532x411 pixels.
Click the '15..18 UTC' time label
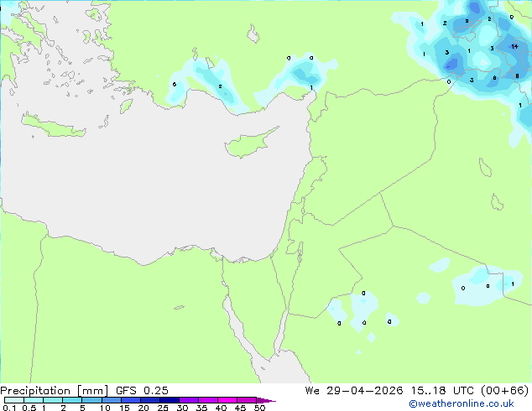pyautogui.click(x=443, y=391)
